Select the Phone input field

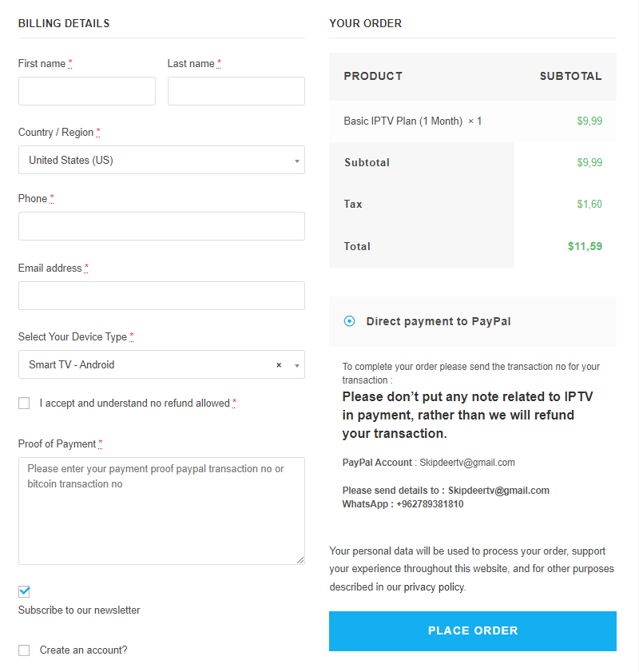tap(161, 226)
